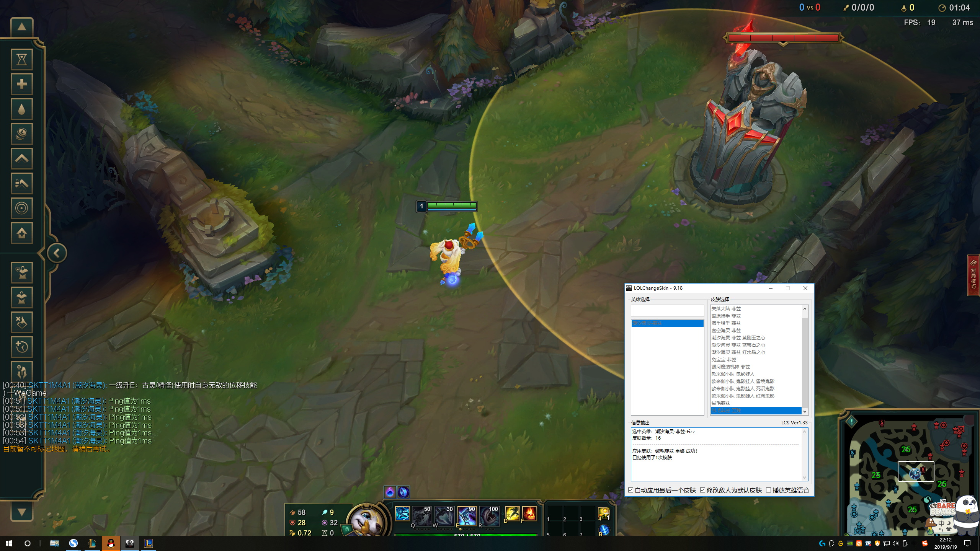Click skin list scroll up arrow
Screen dimensions: 980x551
[x=805, y=309]
